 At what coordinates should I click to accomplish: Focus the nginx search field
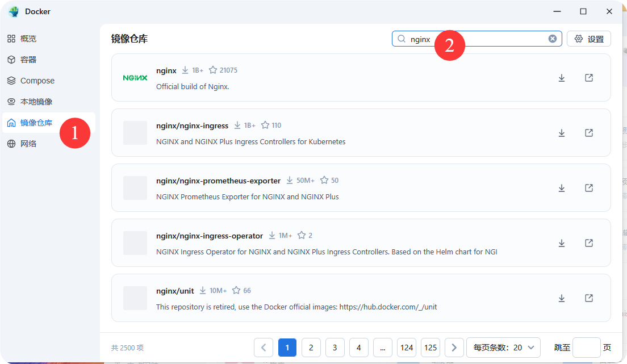click(476, 39)
